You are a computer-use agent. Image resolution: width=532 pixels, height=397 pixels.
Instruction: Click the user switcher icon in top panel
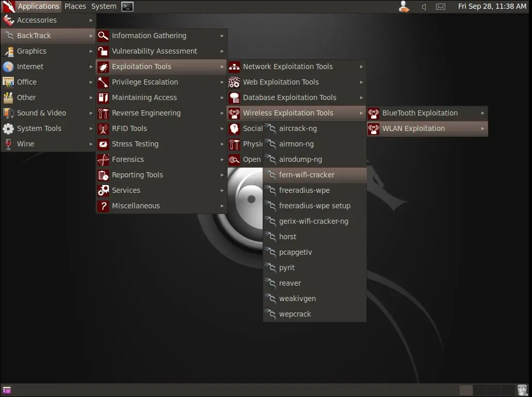click(404, 6)
